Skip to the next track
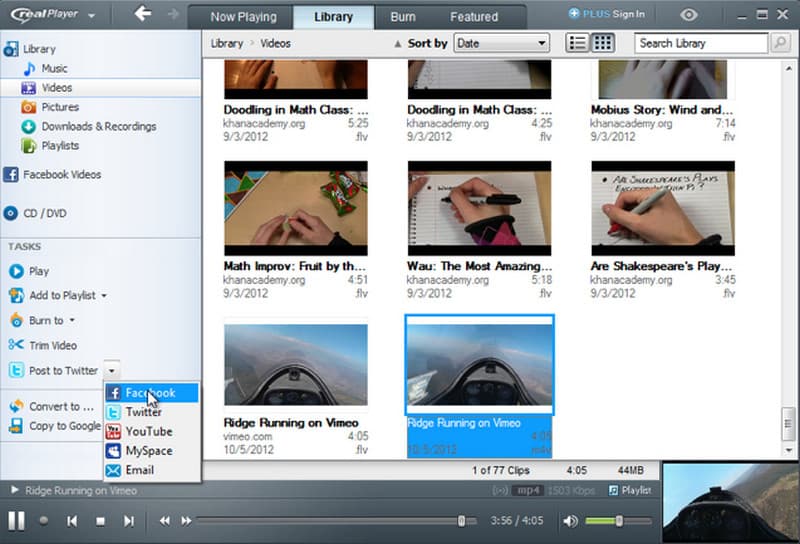The height and width of the screenshot is (544, 800). [x=129, y=521]
